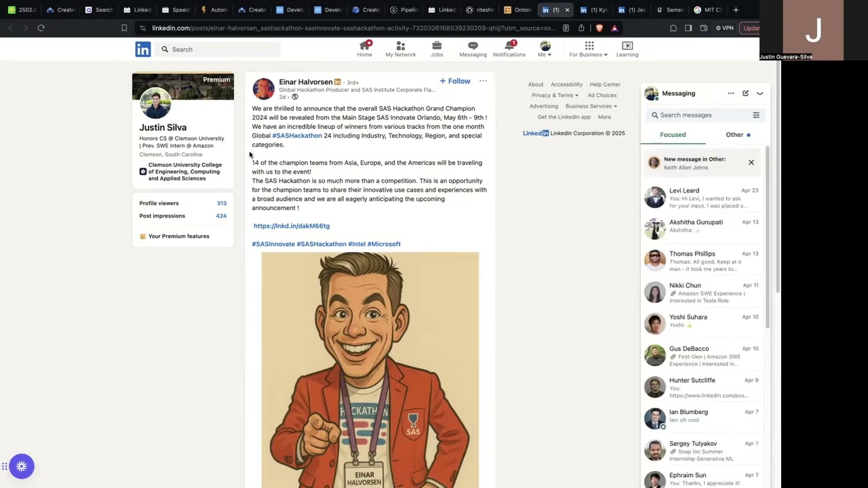Open My Network in navigation bar
The height and width of the screenshot is (488, 868).
click(401, 49)
